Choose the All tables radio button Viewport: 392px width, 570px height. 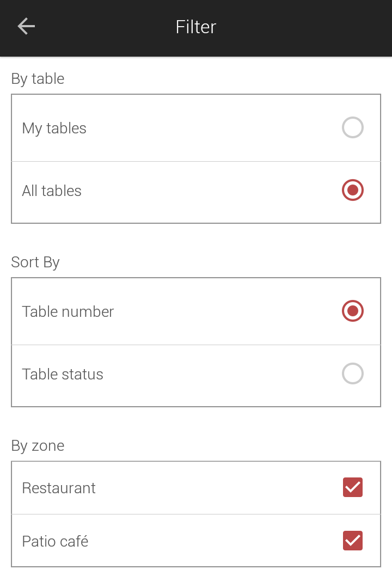352,190
